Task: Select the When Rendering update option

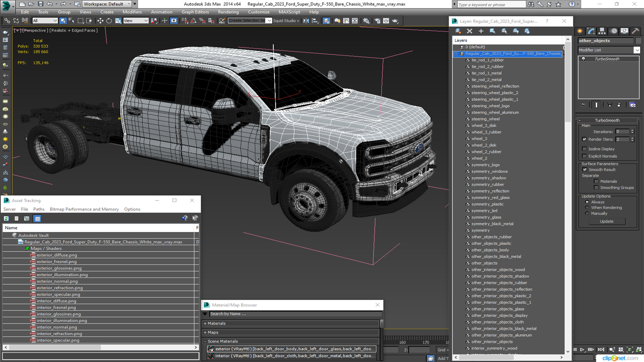Action: click(587, 207)
